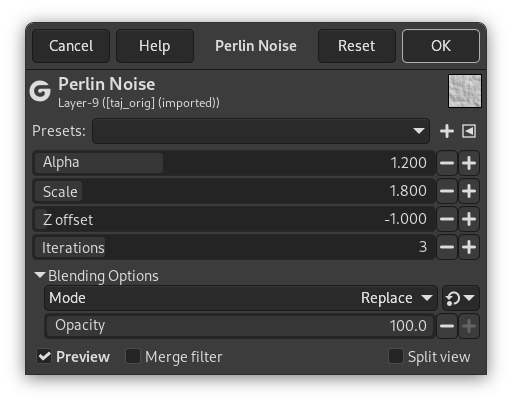Decrease the Scale value with minus
Screen dimensions: 512x403
pos(447,191)
